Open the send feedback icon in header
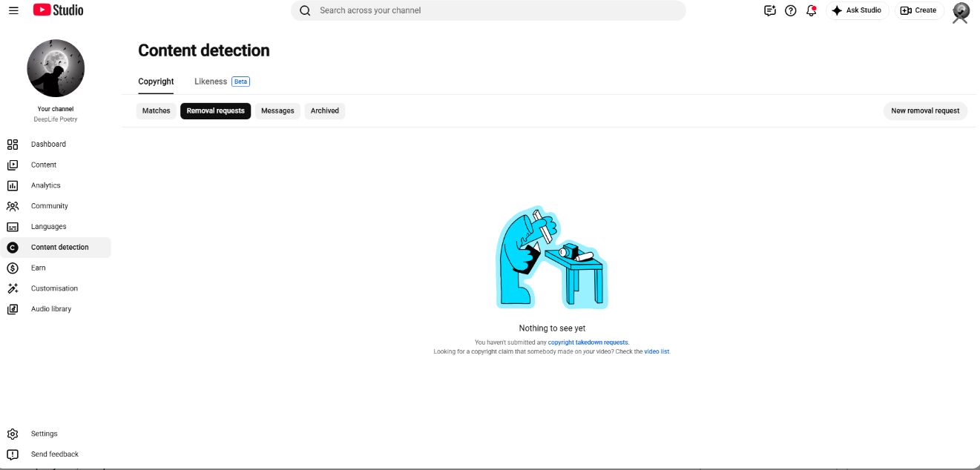 coord(770,10)
